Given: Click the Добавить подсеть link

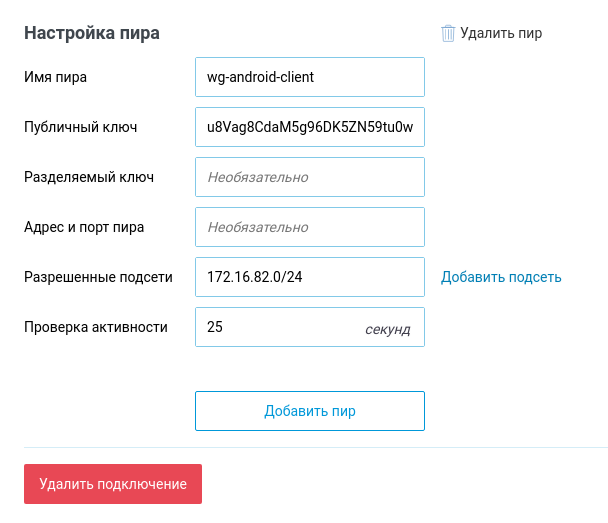Looking at the screenshot, I should point(501,277).
